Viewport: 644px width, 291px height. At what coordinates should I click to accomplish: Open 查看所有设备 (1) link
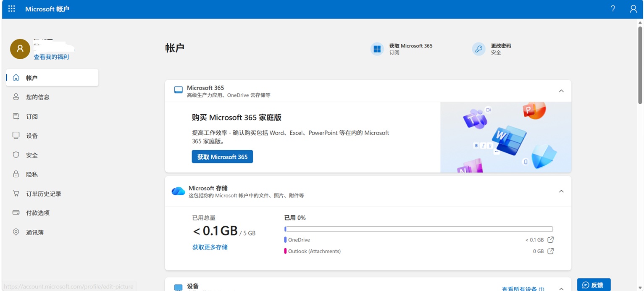[x=523, y=289]
